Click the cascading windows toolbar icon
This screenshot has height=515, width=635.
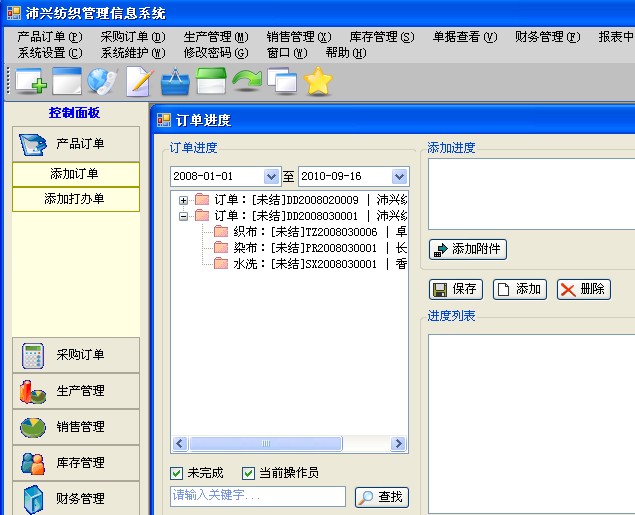[282, 81]
